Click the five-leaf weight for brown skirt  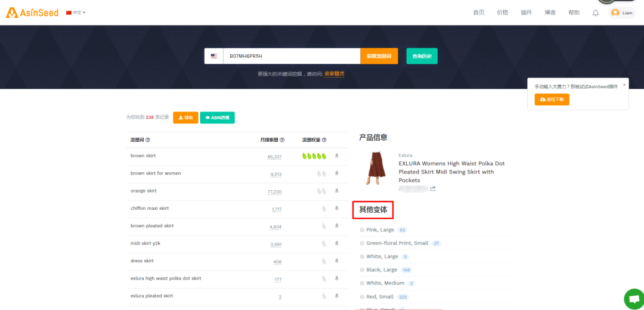pyautogui.click(x=314, y=156)
